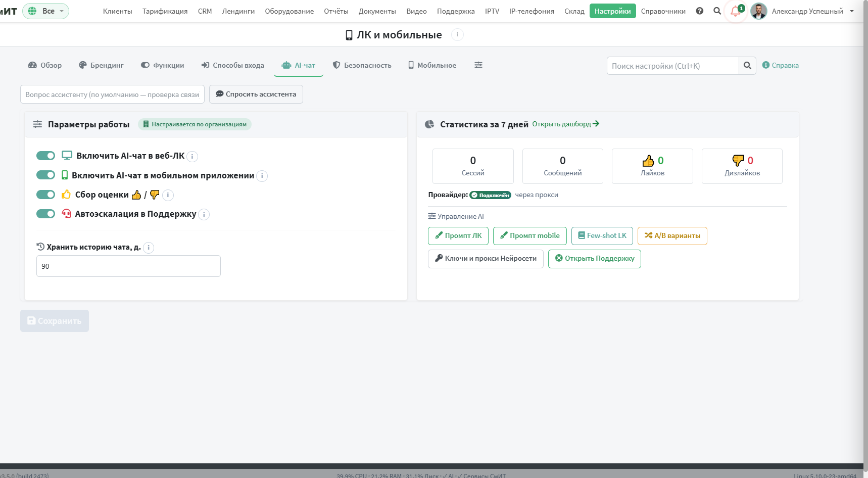
Task: Open the Справочники menu
Action: click(x=663, y=11)
